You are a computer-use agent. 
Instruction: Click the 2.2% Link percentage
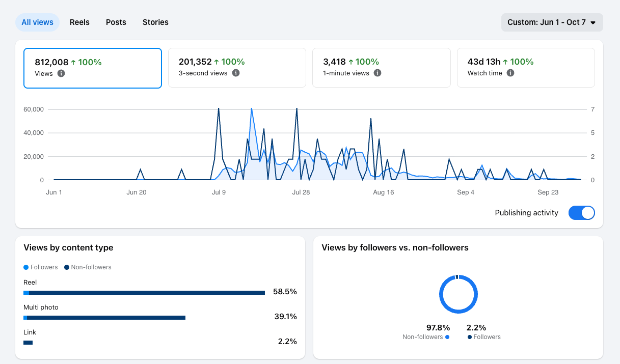click(x=287, y=342)
